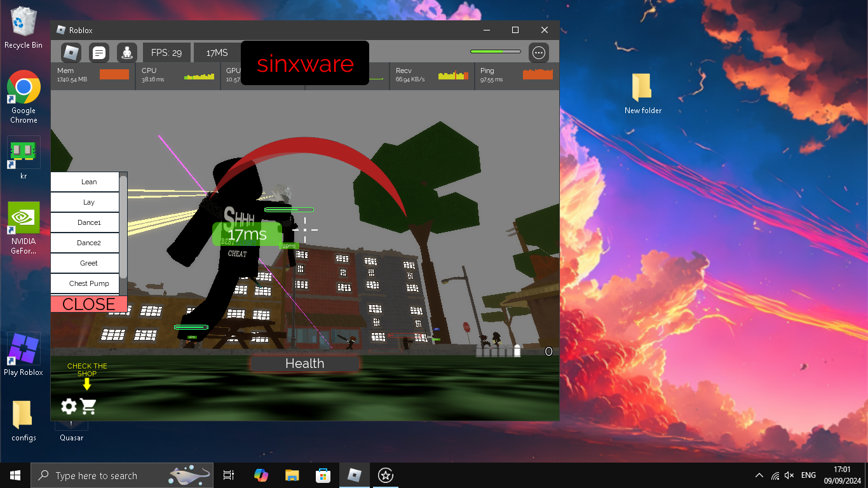Open the three-dots more menu
Image resolution: width=868 pixels, height=488 pixels.
coord(539,53)
